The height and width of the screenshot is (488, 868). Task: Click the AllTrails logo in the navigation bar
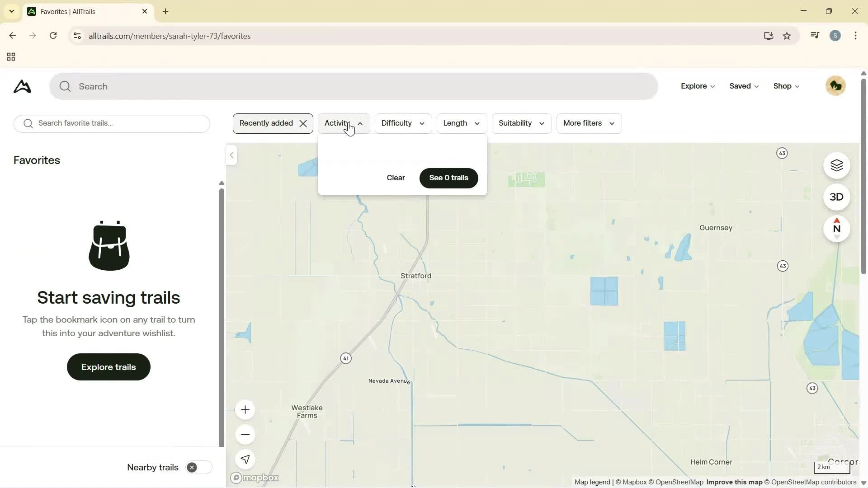[21, 86]
